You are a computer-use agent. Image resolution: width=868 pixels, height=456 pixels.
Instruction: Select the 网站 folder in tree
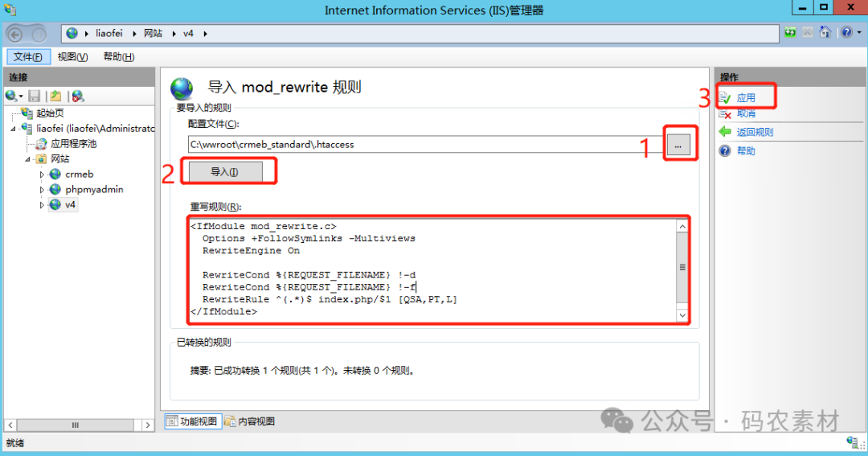click(59, 159)
